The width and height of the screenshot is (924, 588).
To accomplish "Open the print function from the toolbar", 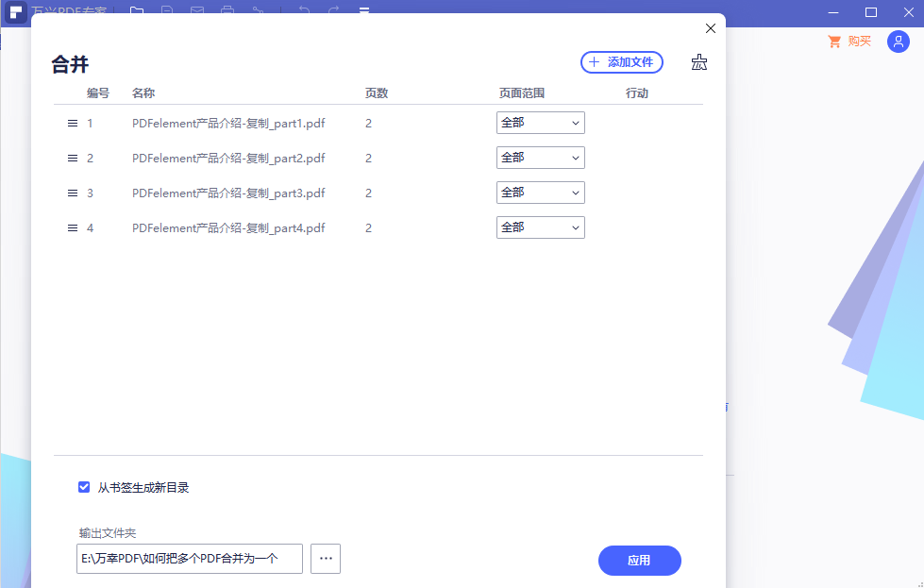I will click(x=227, y=9).
